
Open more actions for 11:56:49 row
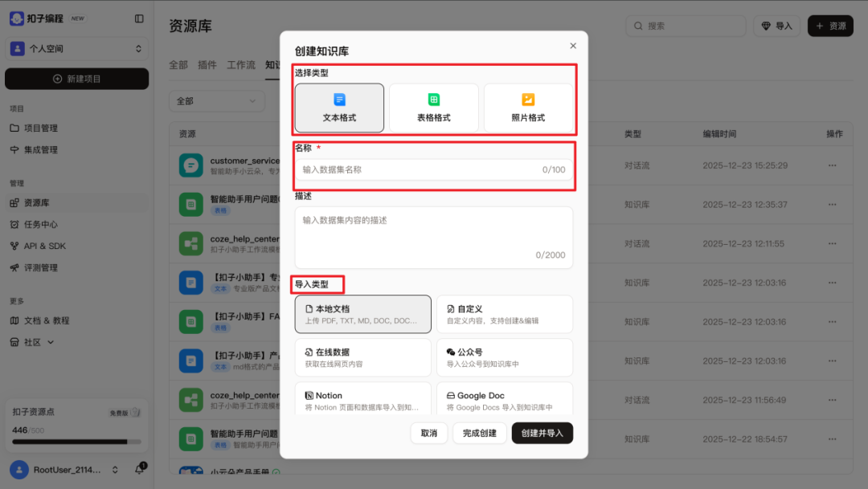832,400
